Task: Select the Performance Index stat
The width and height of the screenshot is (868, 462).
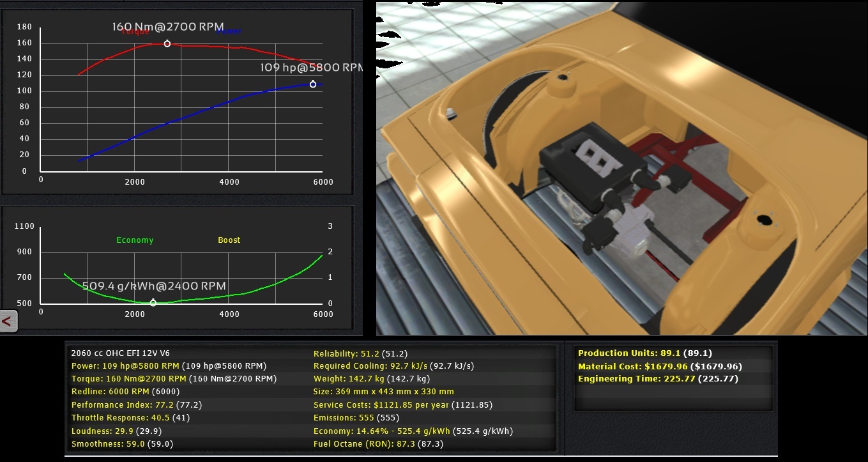Action: (123, 405)
